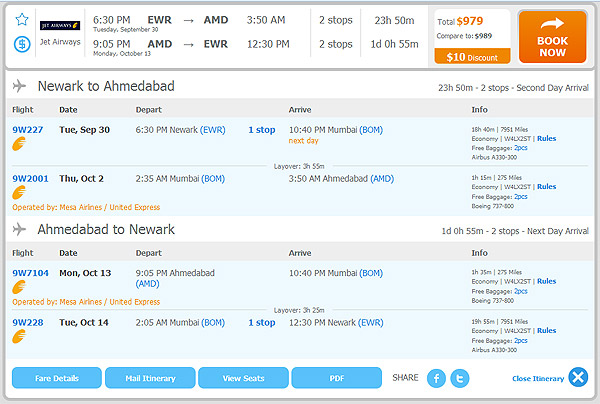Click AMD airport code in 9W7104 departure
The image size is (600, 404).
pos(147,284)
